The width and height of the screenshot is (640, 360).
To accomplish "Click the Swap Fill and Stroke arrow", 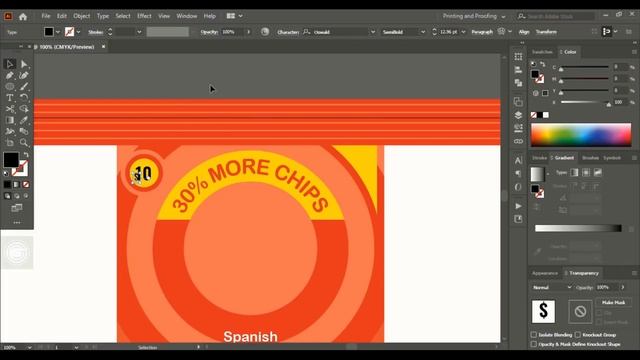I will tap(26, 155).
